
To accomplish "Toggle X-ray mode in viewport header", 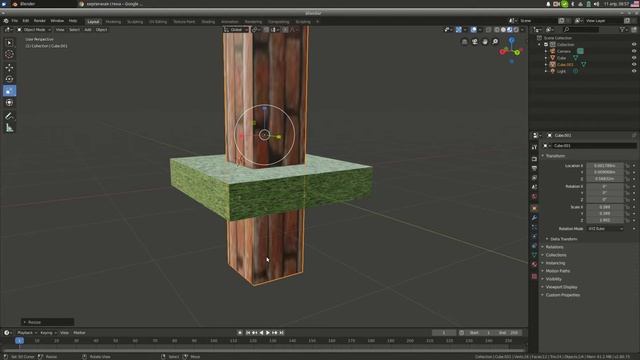I will pos(489,29).
